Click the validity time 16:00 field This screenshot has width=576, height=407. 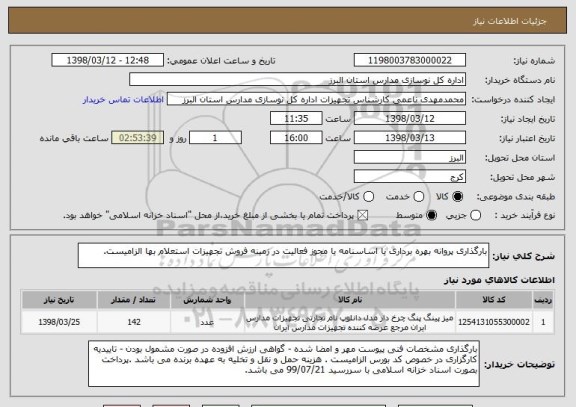tap(296, 138)
